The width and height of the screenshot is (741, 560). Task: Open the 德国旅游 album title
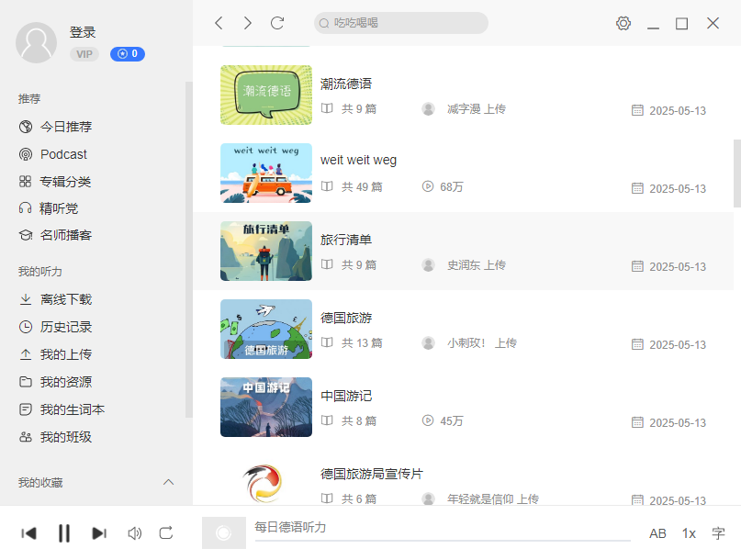click(x=346, y=318)
